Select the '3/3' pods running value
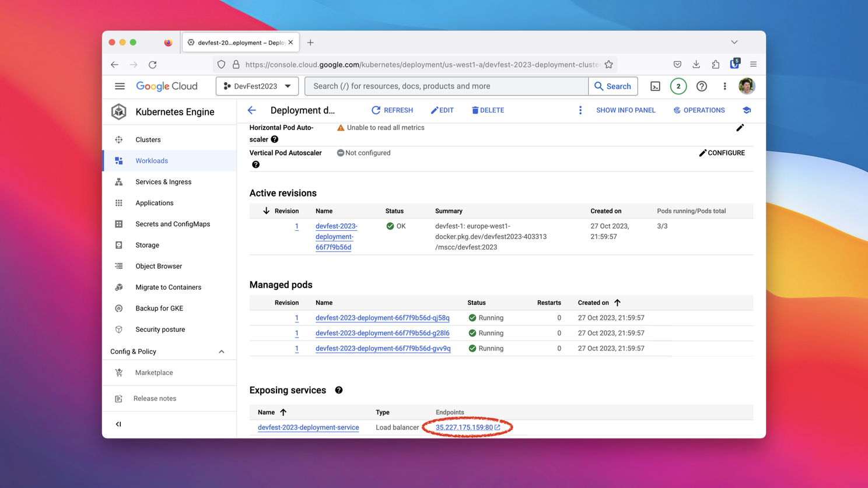 pyautogui.click(x=662, y=226)
